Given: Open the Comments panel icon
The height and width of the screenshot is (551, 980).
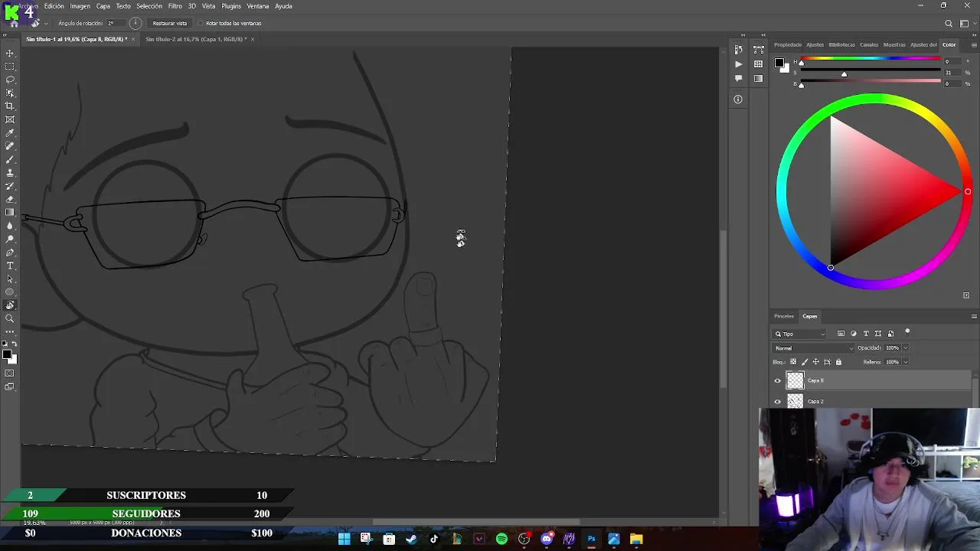Looking at the screenshot, I should point(738,78).
